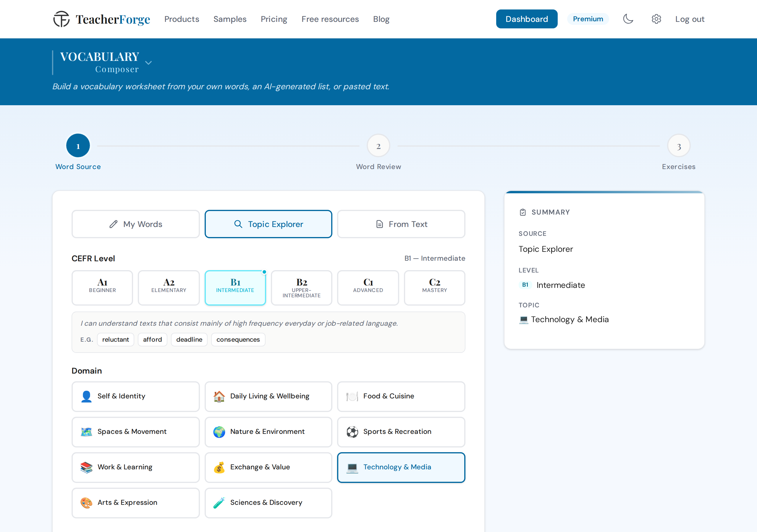This screenshot has height=532, width=757.
Task: Open the Dashboard button
Action: point(527,19)
